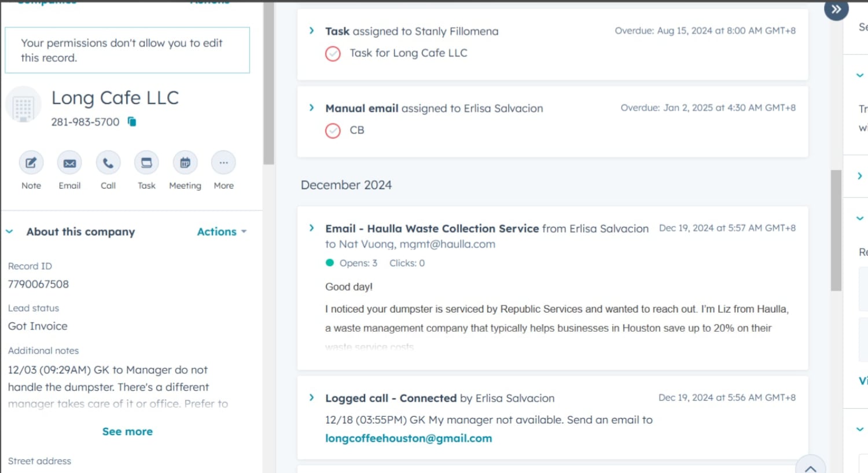Click See more under Additional notes

point(127,431)
